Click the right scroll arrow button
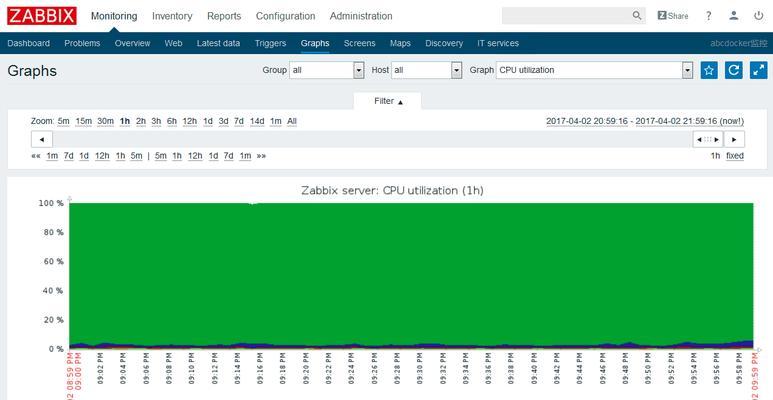The width and height of the screenshot is (773, 400). (734, 139)
